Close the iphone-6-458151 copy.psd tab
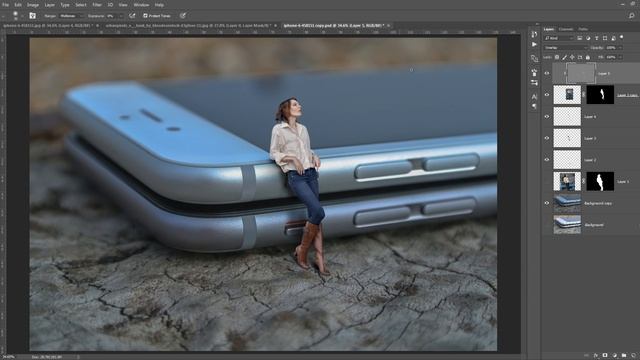Viewport: 640px width, 360px height. pos(389,26)
